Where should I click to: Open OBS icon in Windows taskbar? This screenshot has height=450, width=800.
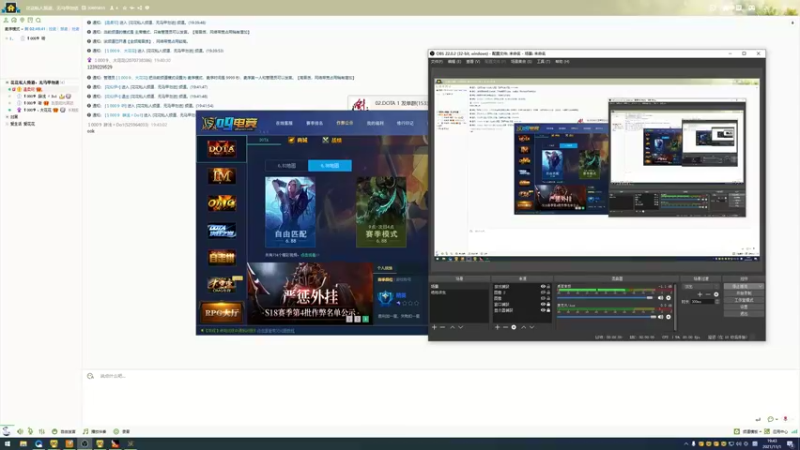(x=84, y=444)
